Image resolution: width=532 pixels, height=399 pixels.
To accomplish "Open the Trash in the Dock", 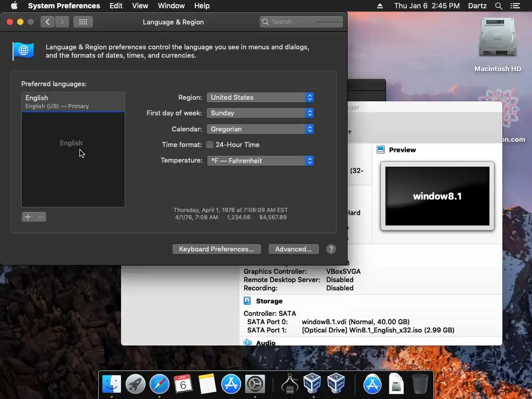I will click(x=420, y=384).
